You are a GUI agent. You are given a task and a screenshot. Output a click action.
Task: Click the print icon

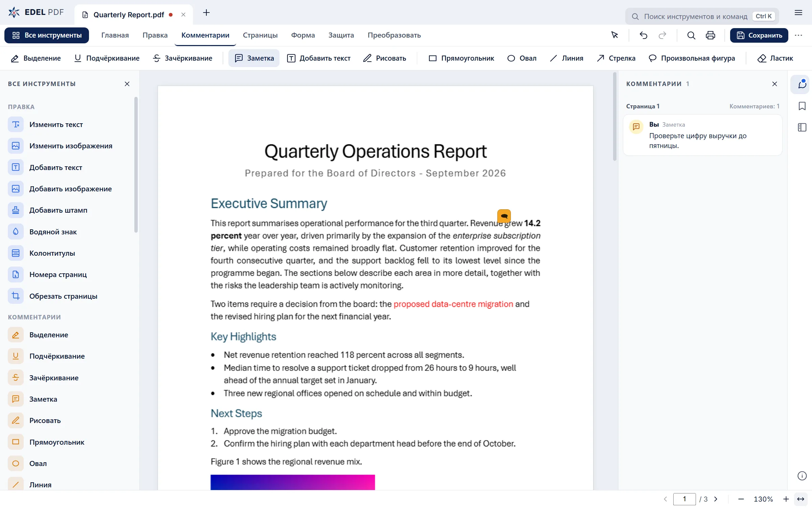pos(710,35)
